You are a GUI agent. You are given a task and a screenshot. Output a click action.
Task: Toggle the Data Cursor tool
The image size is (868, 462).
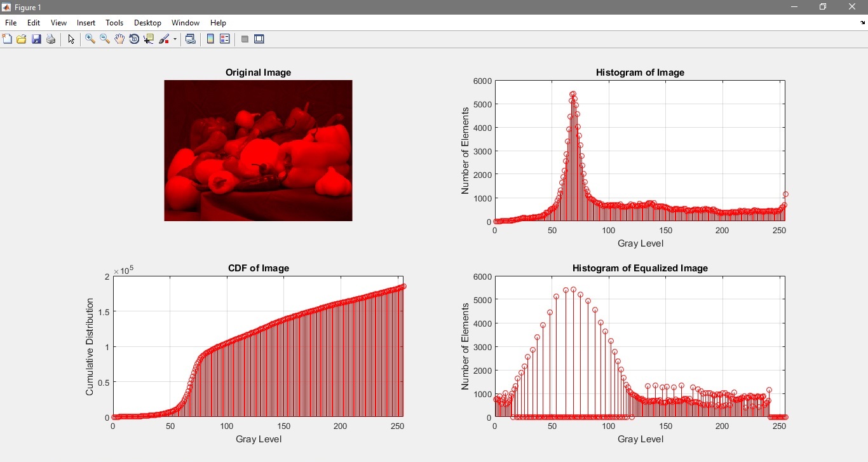(149, 39)
